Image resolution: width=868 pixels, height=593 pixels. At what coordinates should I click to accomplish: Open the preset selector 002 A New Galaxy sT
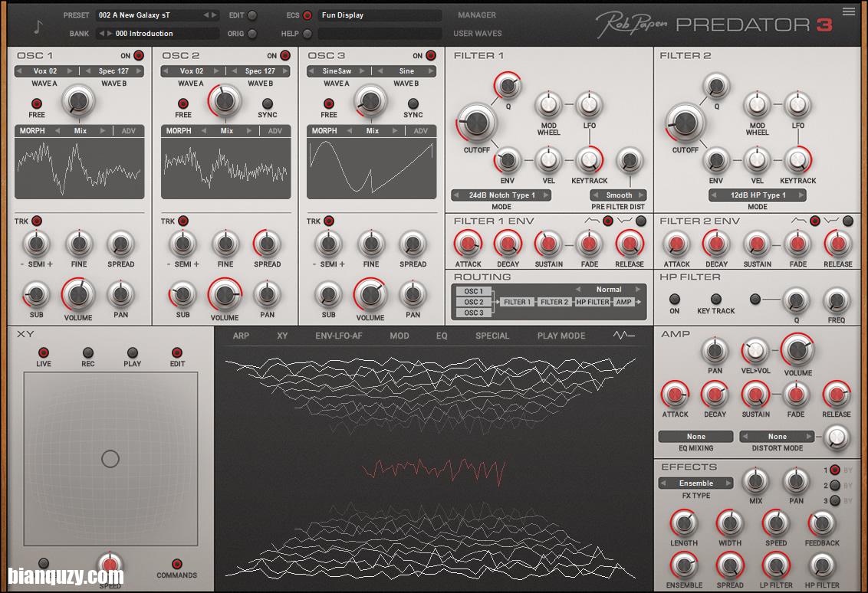158,15
